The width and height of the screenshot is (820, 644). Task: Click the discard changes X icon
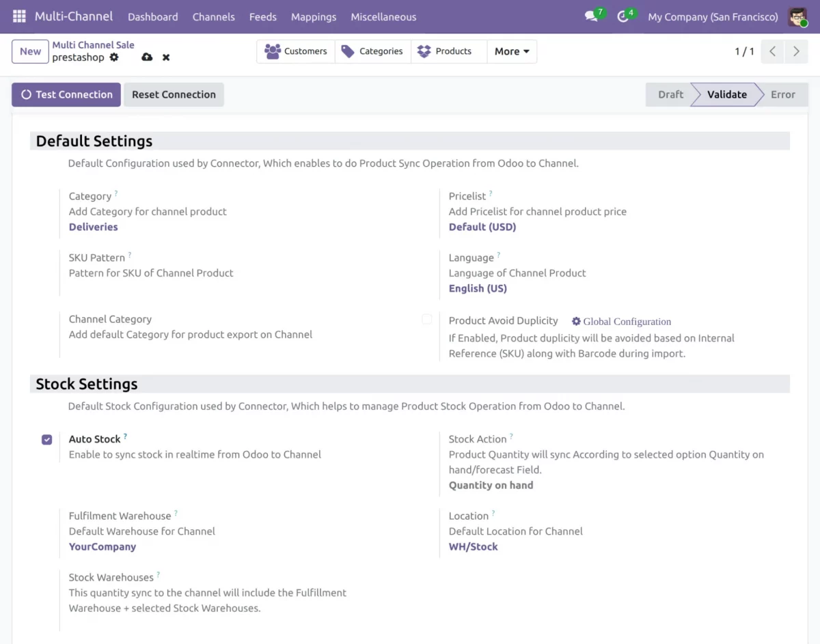[166, 57]
